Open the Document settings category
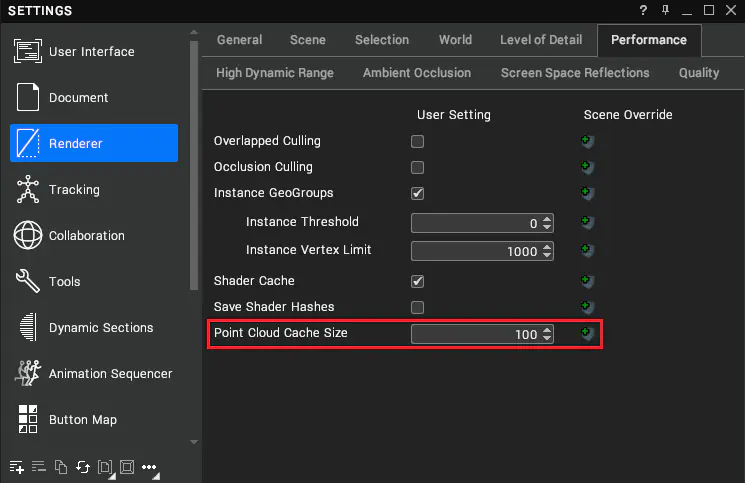Image resolution: width=745 pixels, height=483 pixels. pyautogui.click(x=94, y=97)
